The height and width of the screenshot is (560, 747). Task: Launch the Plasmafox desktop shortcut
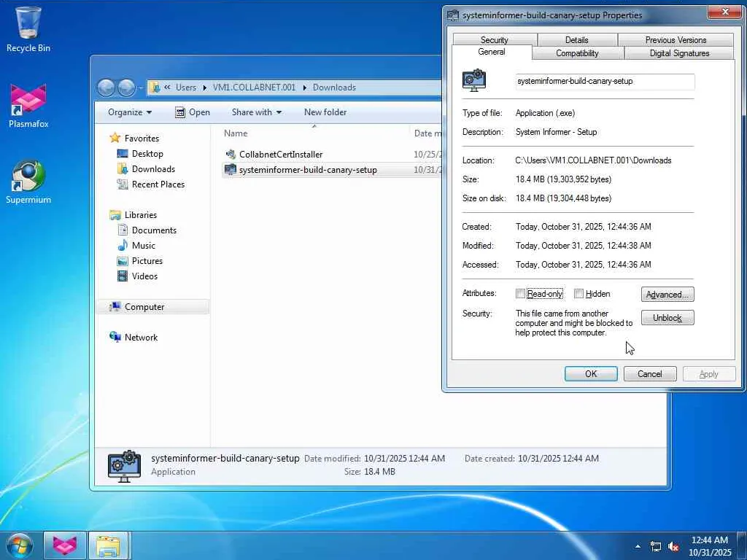click(28, 106)
